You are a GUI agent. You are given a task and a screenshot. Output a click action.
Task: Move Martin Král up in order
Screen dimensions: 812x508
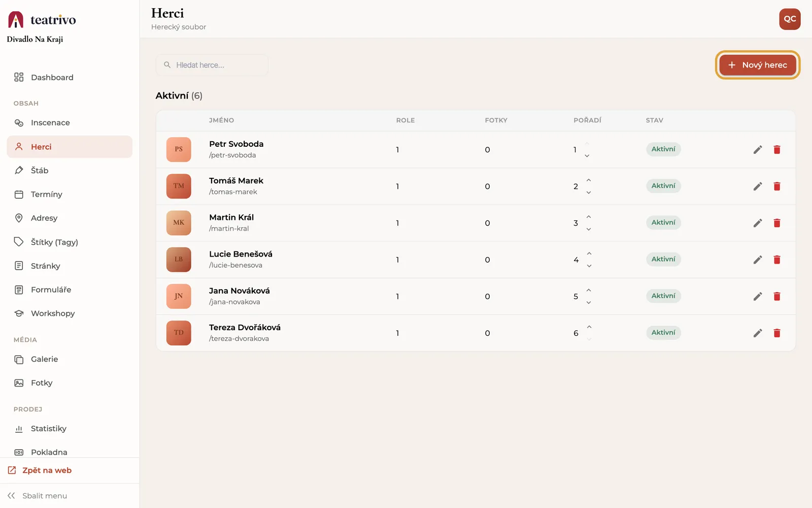coord(589,217)
